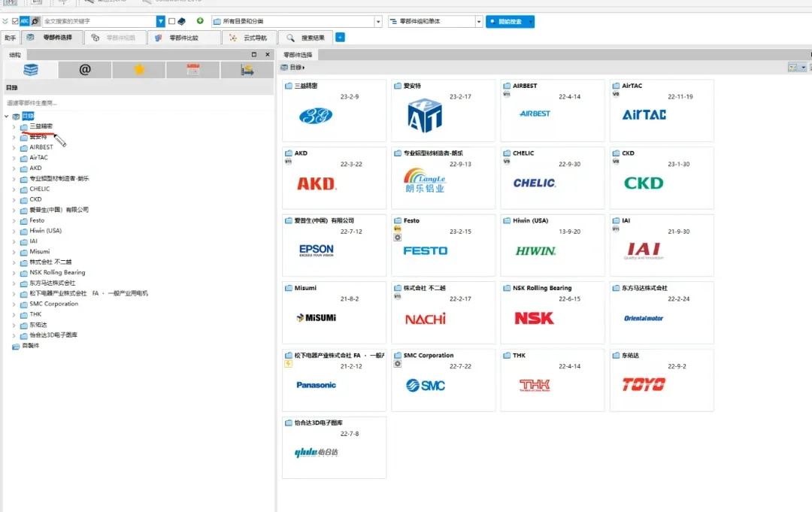Screen dimensions: 812x512
Task: Open the AKD catalog logo card
Action: (317, 183)
